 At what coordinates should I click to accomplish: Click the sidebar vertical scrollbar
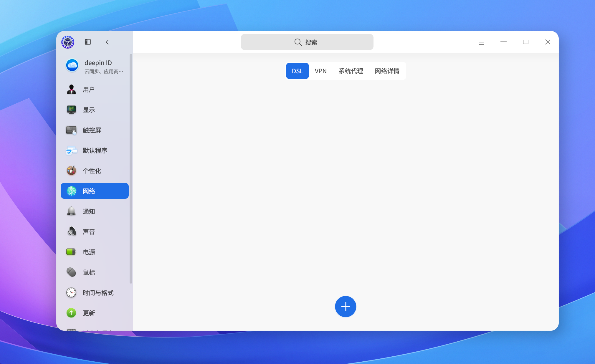(x=131, y=169)
